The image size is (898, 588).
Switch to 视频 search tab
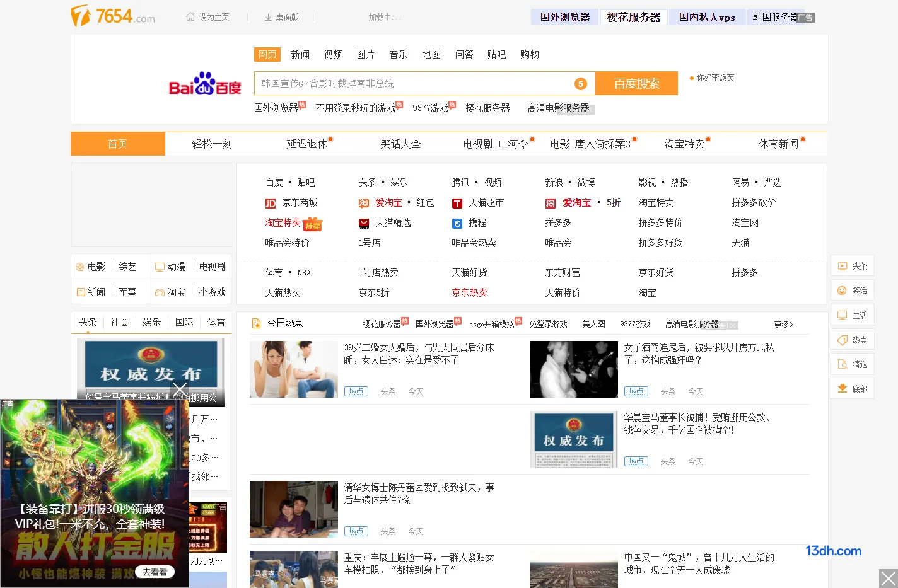pos(333,55)
